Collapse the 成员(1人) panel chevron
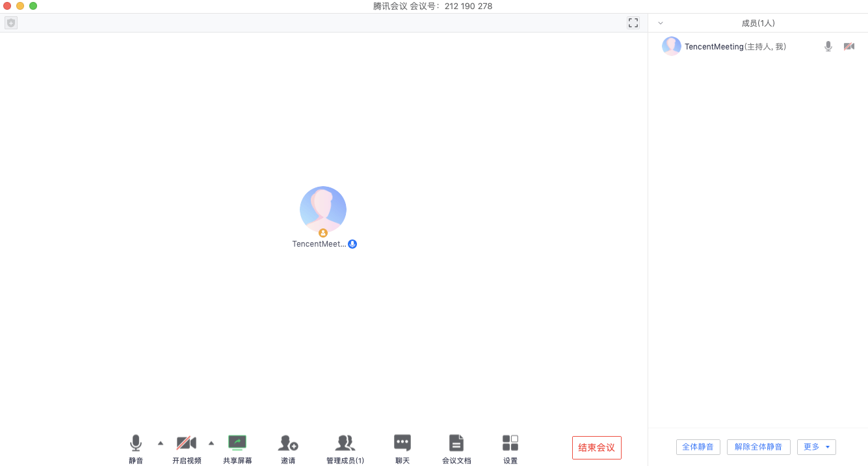Image resolution: width=868 pixels, height=466 pixels. point(661,23)
